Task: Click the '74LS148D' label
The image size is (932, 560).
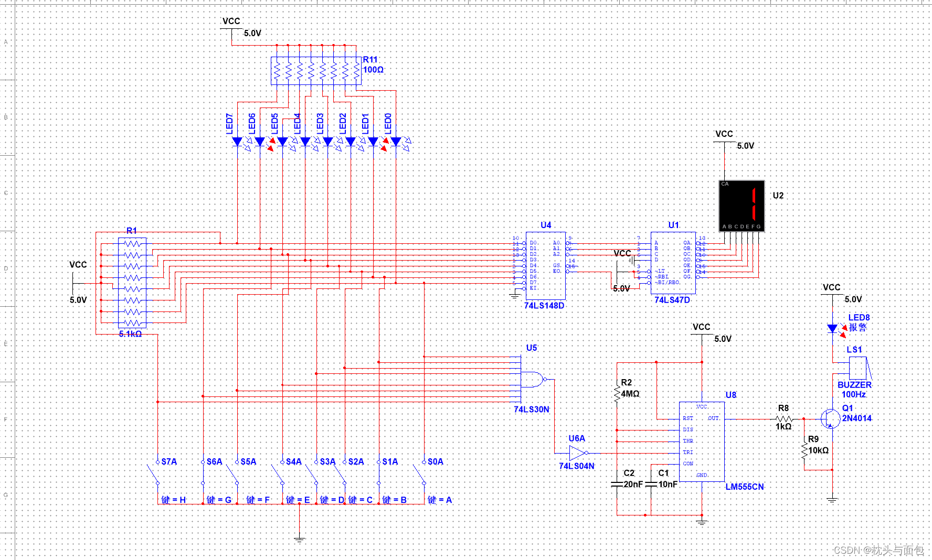Action: (x=544, y=305)
